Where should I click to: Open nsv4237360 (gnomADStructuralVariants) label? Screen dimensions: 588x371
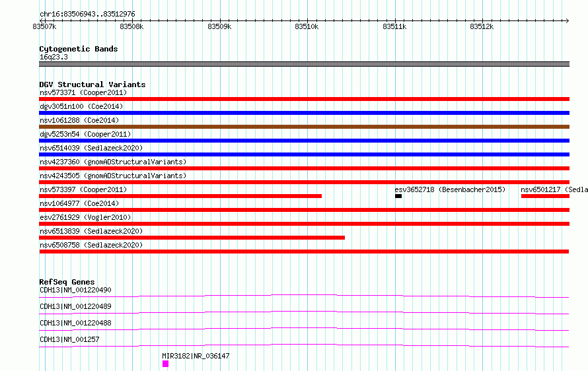(x=113, y=162)
